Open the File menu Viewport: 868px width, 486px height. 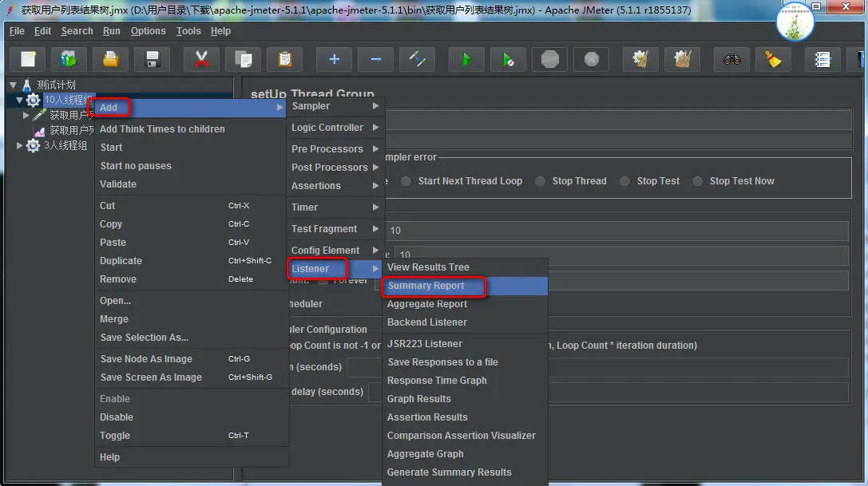[x=17, y=31]
